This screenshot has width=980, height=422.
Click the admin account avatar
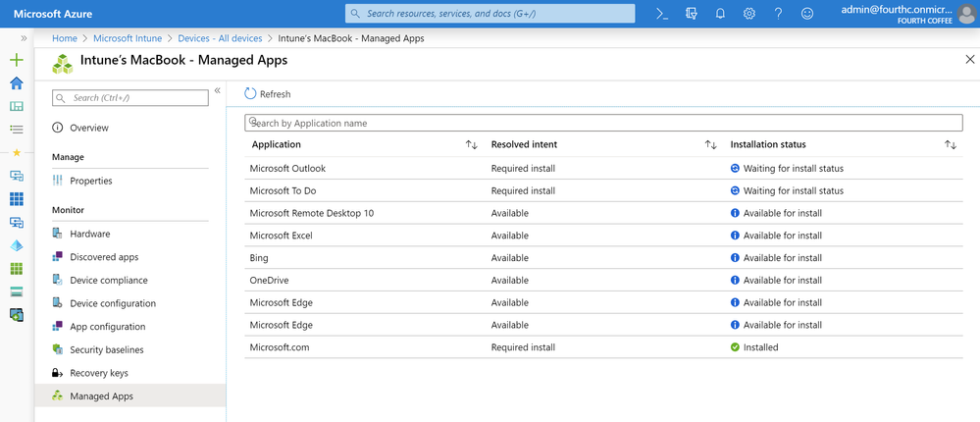click(x=966, y=14)
